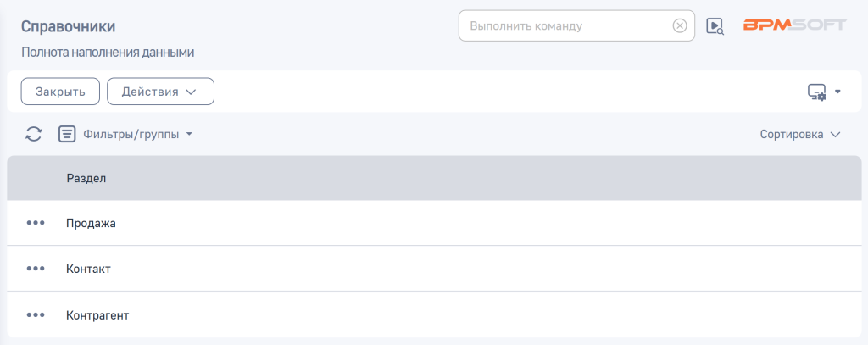Open row menu for Контакт
868x345 pixels.
coord(35,269)
